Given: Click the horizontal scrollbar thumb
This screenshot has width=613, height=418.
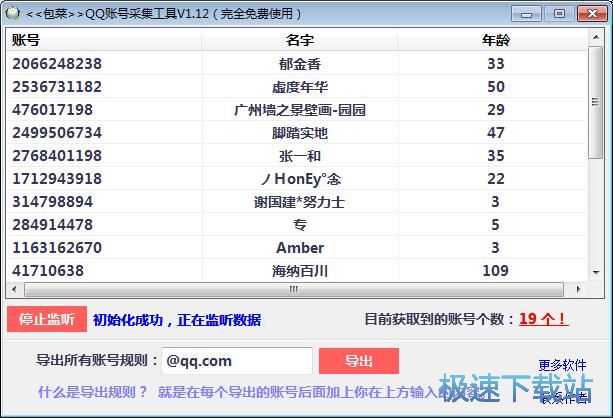Looking at the screenshot, I should (x=294, y=289).
